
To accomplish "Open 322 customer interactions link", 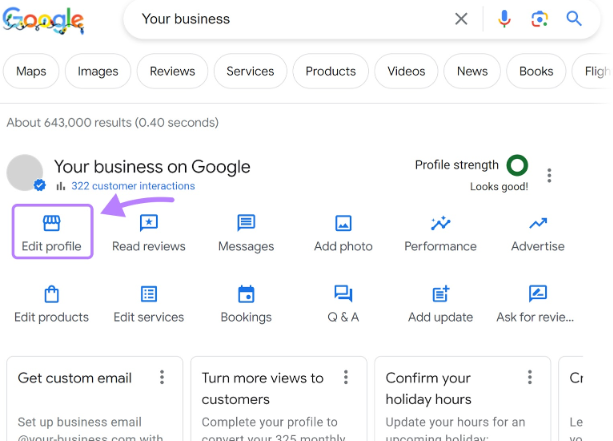I will coord(133,186).
